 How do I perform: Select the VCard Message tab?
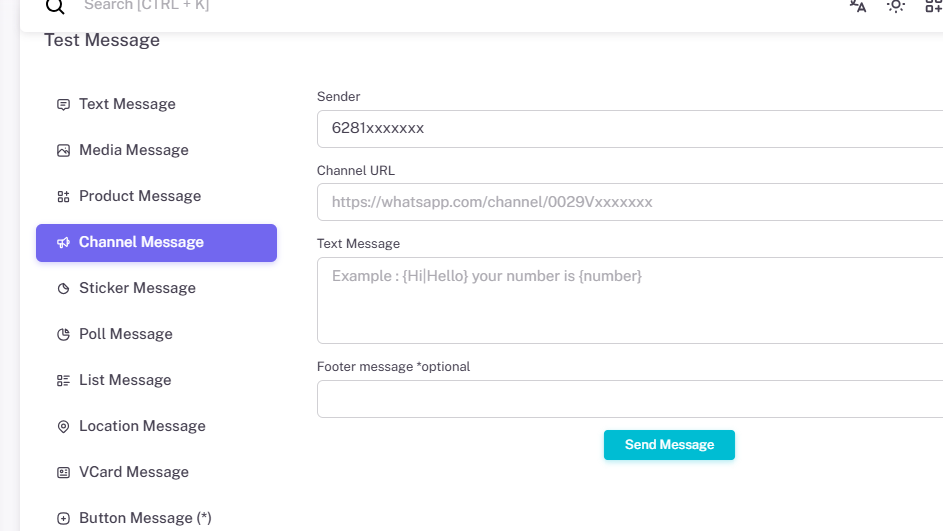(x=133, y=472)
